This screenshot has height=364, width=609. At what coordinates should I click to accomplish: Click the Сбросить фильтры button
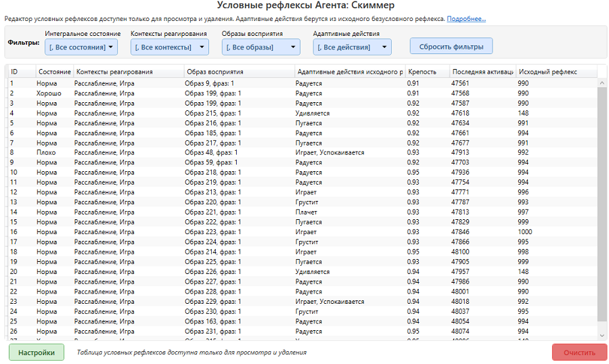point(451,46)
